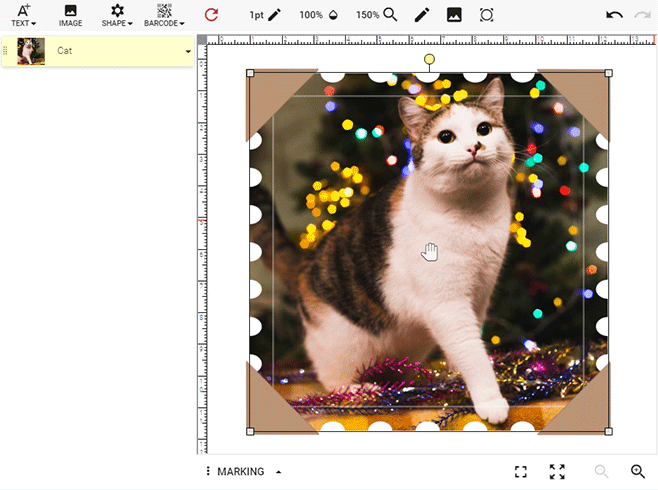Click the 150% zoom level control
658x490 pixels.
tap(376, 15)
